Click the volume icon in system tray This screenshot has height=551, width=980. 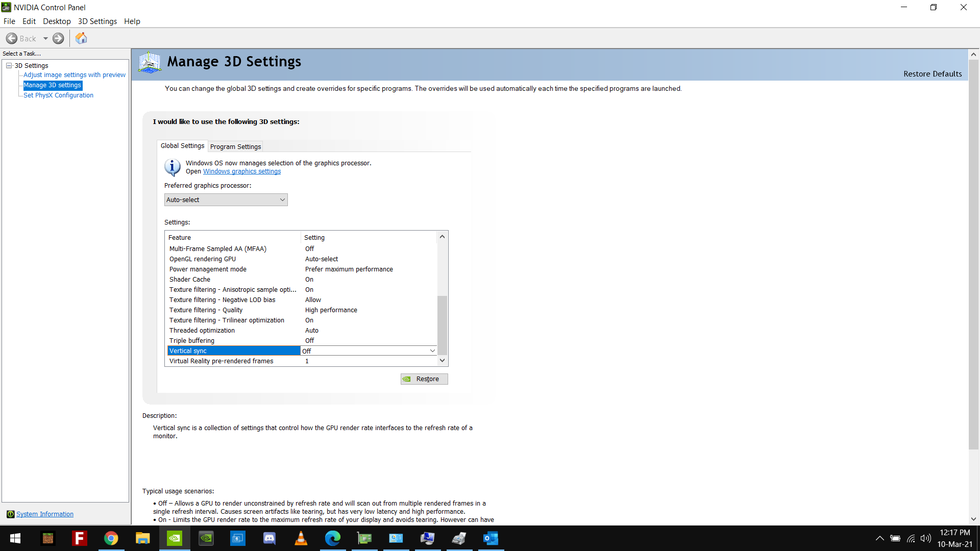click(x=925, y=538)
